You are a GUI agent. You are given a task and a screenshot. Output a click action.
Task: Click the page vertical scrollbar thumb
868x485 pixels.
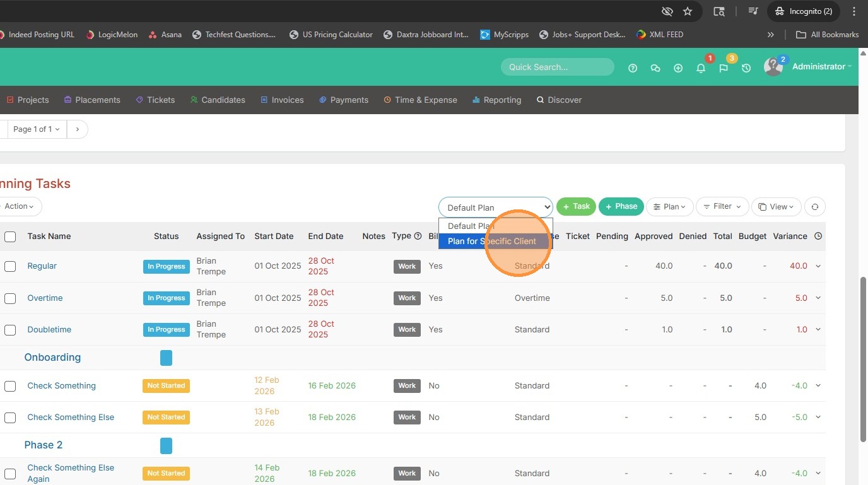(864, 359)
